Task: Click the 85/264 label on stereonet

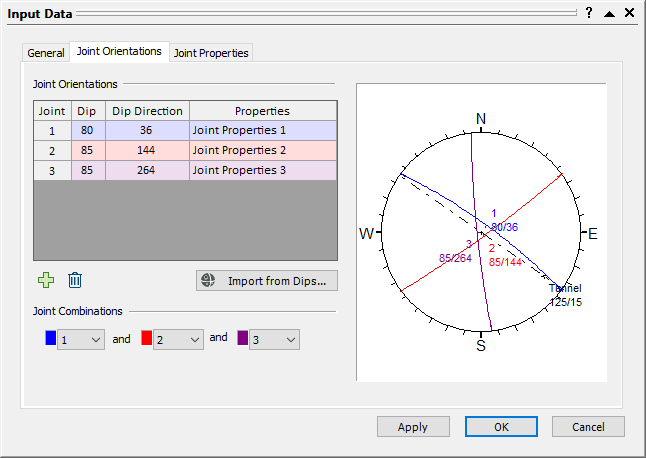Action: [455, 258]
